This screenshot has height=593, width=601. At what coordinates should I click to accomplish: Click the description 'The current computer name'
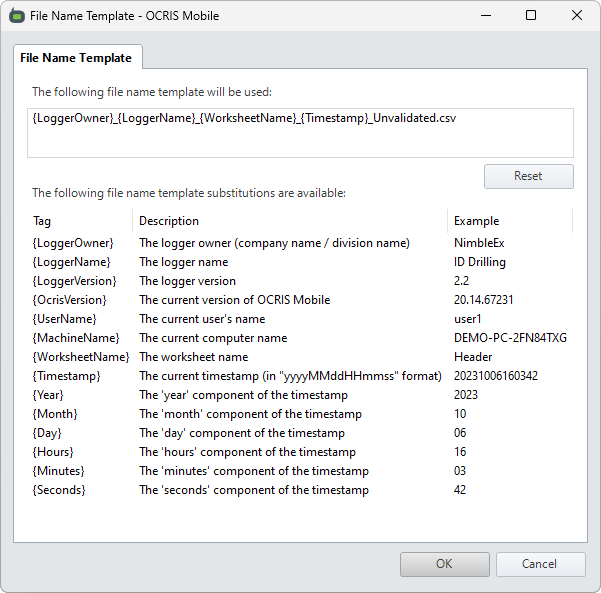[x=213, y=338]
